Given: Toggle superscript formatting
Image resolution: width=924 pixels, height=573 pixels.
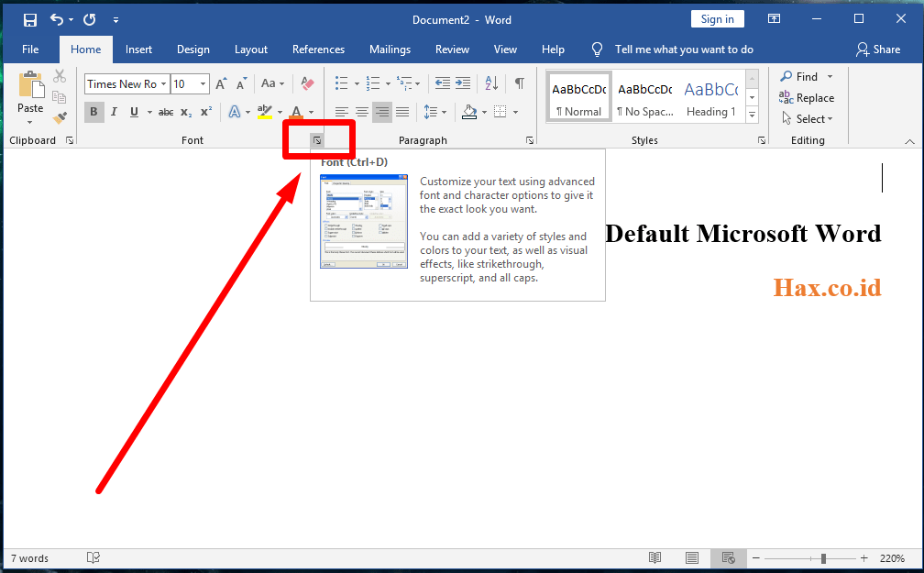Looking at the screenshot, I should [x=206, y=112].
